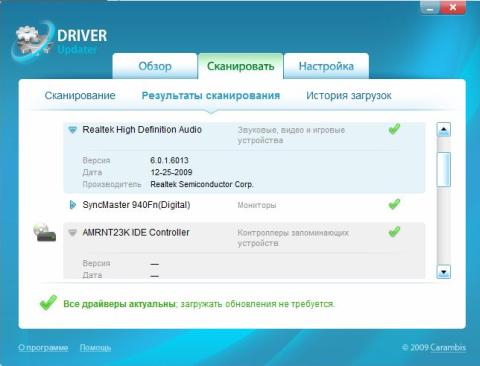Close the Driver Updater window

tap(453, 8)
